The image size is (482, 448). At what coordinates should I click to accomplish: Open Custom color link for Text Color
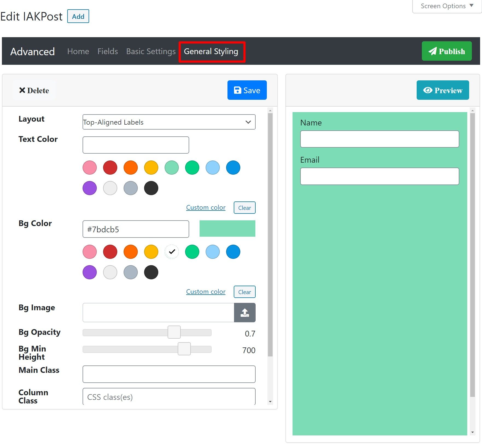206,207
